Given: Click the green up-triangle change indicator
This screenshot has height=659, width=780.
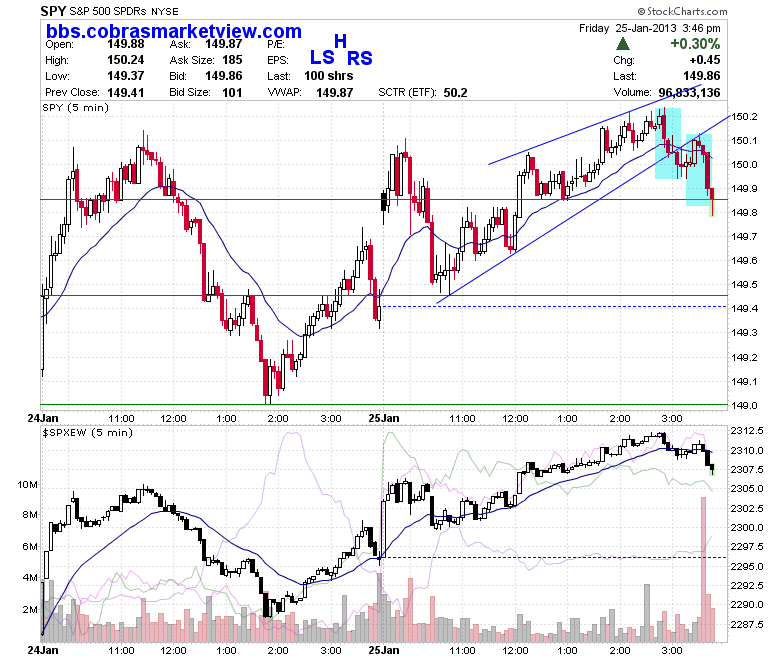Looking at the screenshot, I should pos(623,44).
